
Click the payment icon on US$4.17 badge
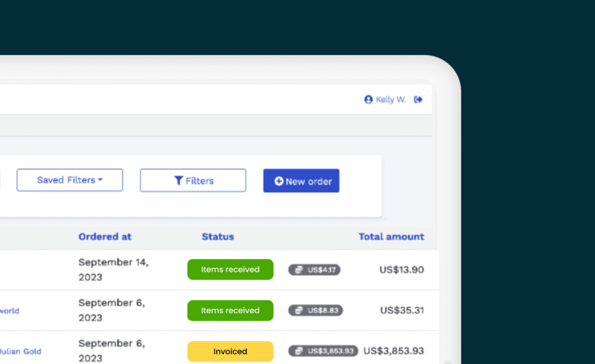[x=299, y=269]
